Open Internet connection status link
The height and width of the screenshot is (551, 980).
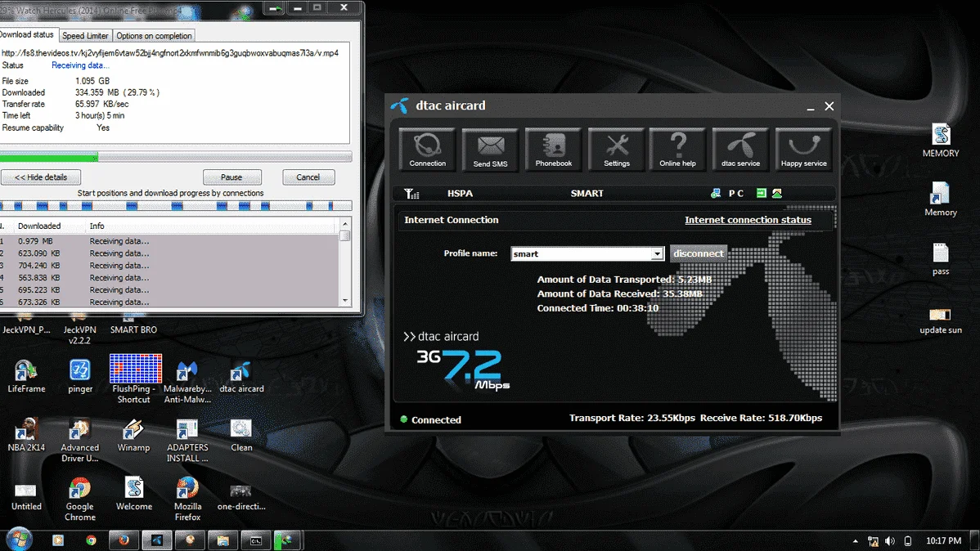(x=748, y=220)
